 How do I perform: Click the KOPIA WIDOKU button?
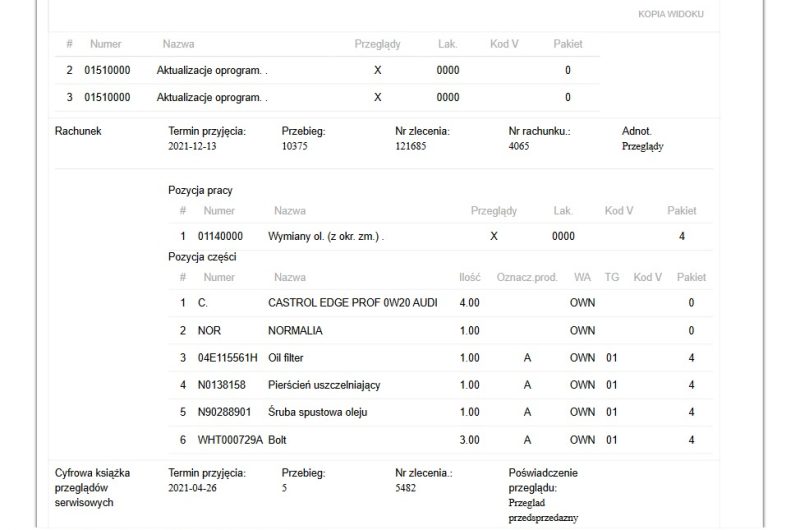tap(670, 14)
